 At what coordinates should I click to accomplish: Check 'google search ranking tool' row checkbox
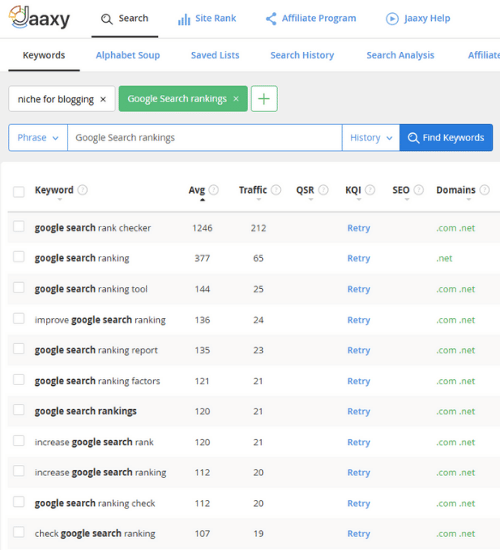pos(19,287)
